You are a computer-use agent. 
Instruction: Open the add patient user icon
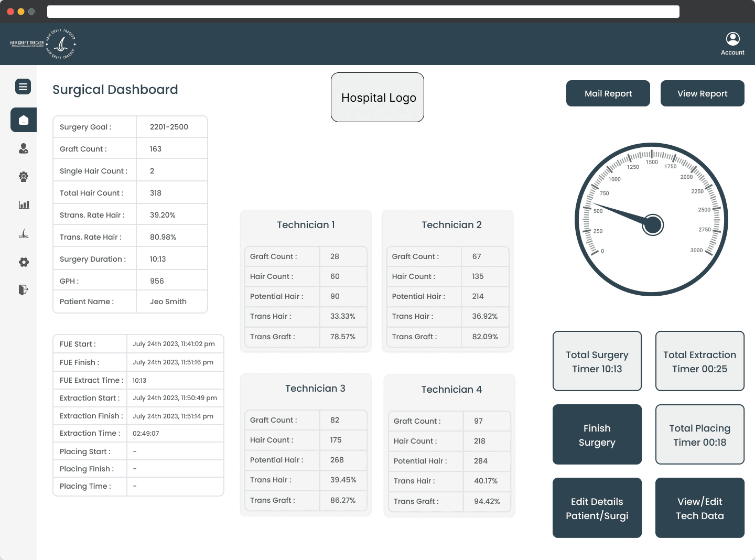(24, 149)
